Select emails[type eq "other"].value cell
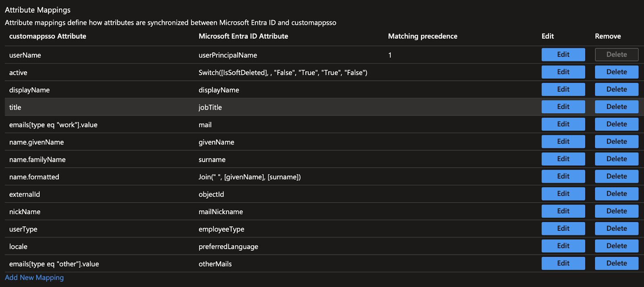The height and width of the screenshot is (287, 644). point(54,264)
